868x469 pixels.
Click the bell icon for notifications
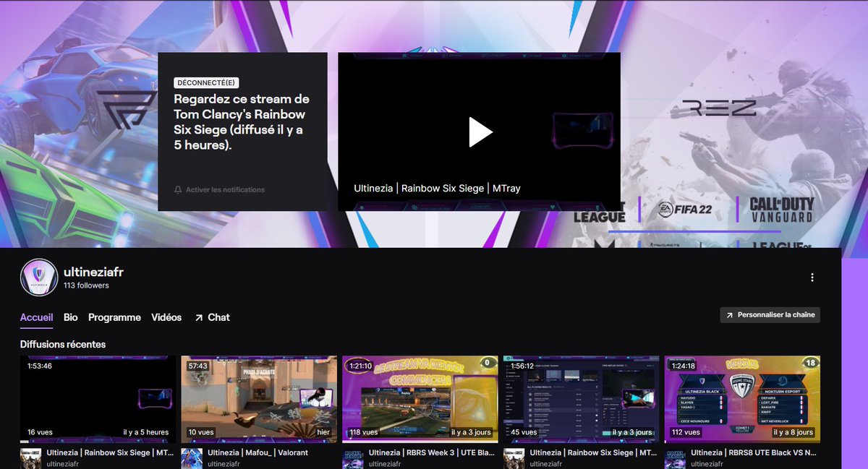coord(178,190)
